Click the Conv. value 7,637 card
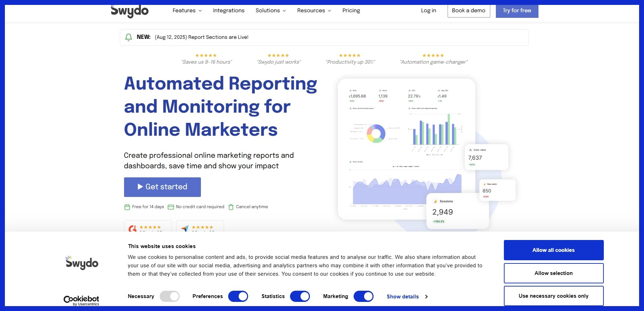The image size is (644, 311). [486, 157]
